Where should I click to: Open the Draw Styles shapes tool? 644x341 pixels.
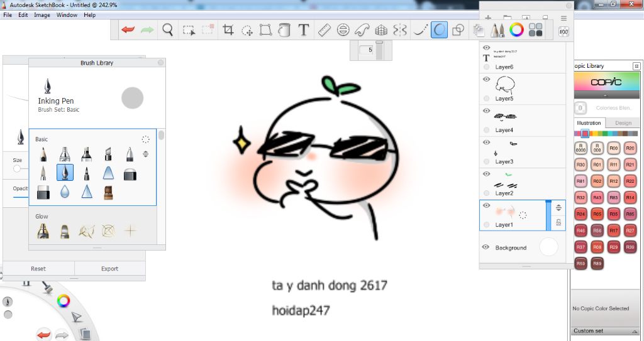click(458, 30)
